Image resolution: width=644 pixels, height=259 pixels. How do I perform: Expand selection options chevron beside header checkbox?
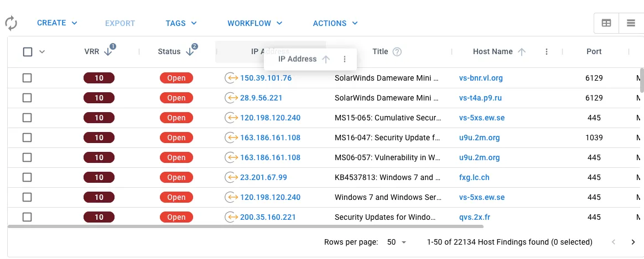pyautogui.click(x=42, y=52)
